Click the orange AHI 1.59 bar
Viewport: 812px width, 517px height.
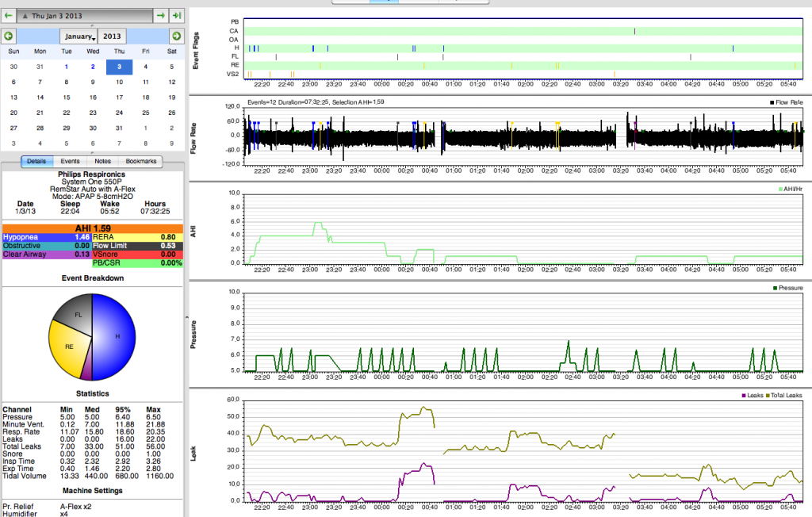click(x=93, y=228)
